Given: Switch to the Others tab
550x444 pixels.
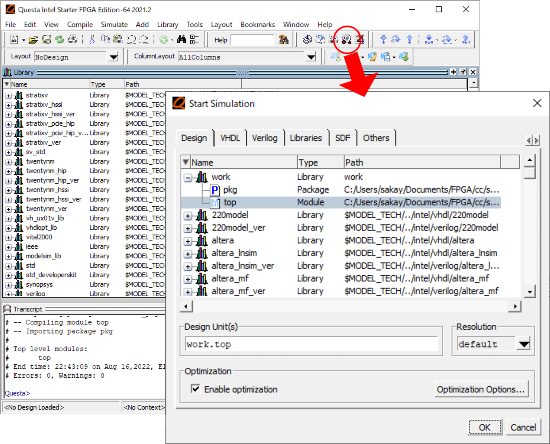Looking at the screenshot, I should tap(376, 138).
